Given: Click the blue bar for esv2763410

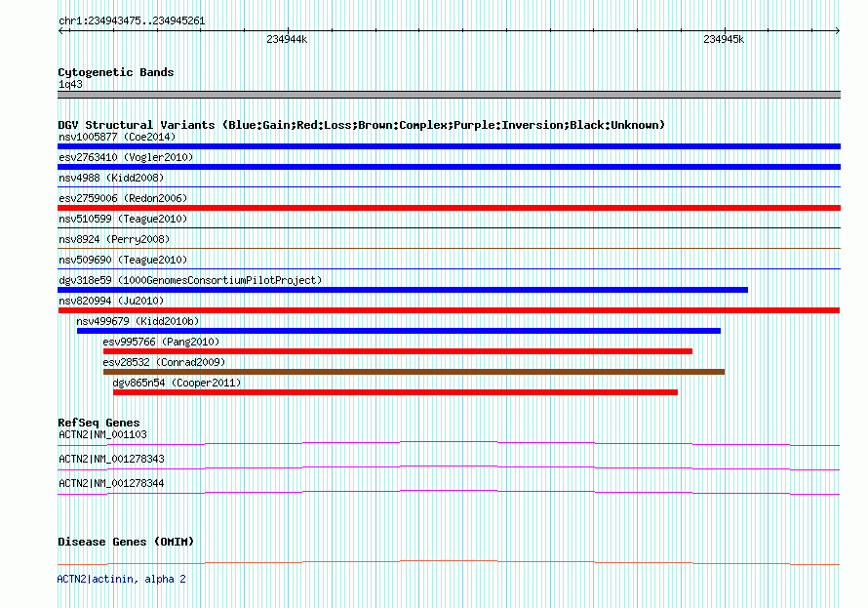Looking at the screenshot, I should tap(449, 167).
